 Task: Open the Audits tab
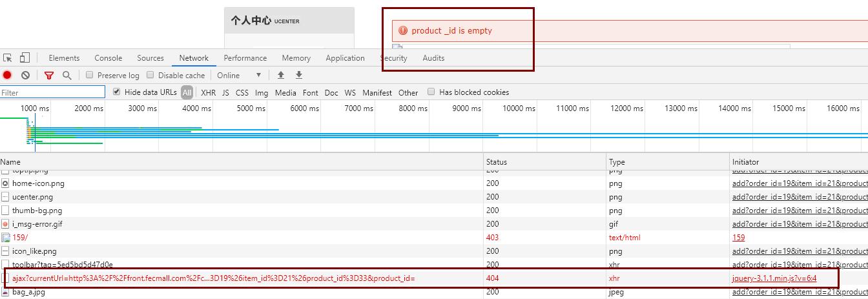(x=433, y=57)
